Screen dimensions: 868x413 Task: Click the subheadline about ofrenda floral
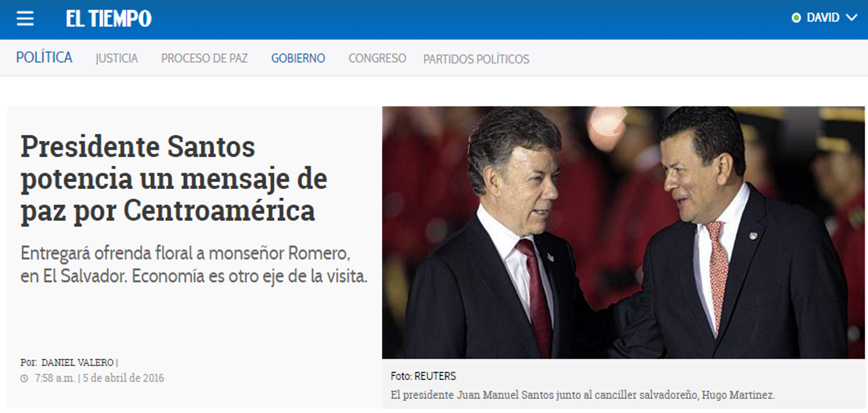click(194, 265)
